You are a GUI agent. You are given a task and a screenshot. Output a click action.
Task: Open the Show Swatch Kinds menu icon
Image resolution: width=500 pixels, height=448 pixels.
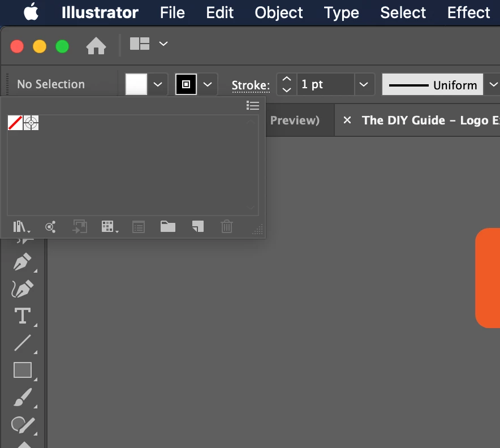pos(110,227)
